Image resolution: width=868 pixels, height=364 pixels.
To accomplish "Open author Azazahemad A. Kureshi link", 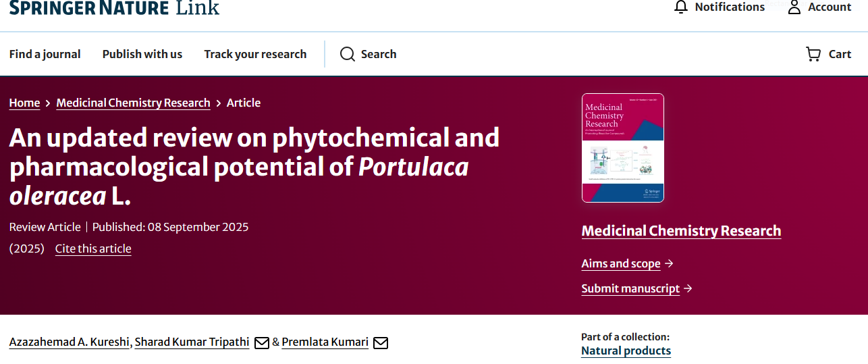I will pyautogui.click(x=69, y=342).
